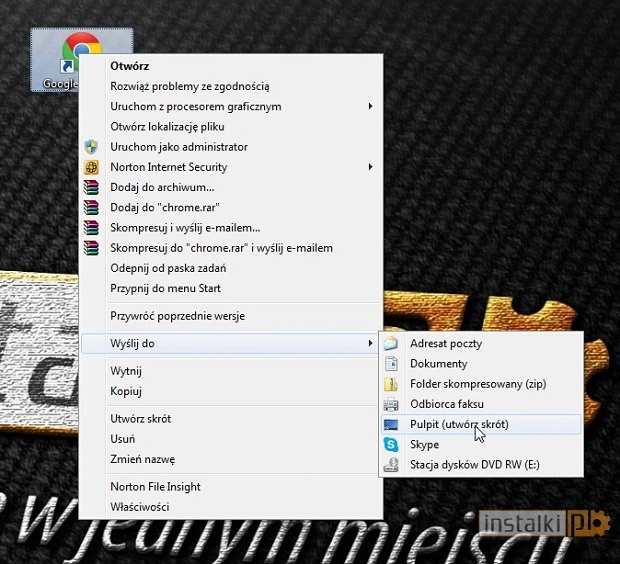
Task: Choose Zmień nazwę to rename the shortcut
Action: click(x=143, y=459)
